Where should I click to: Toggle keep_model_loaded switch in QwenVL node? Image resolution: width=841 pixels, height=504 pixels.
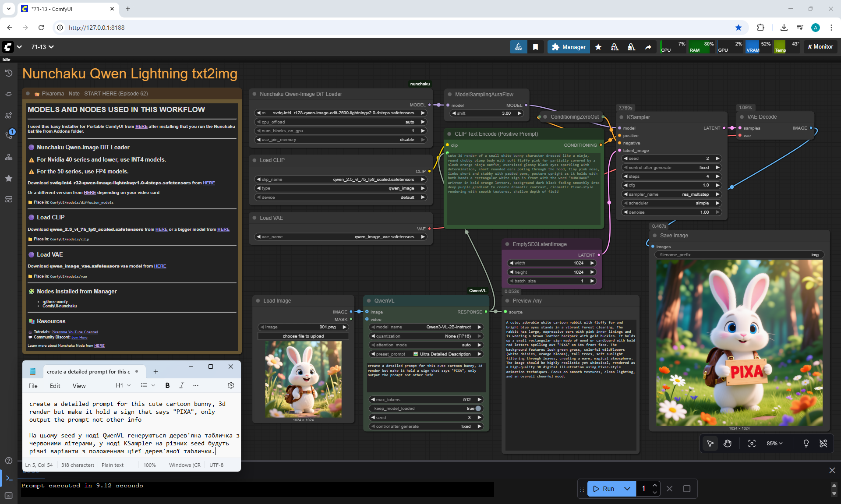pyautogui.click(x=478, y=409)
